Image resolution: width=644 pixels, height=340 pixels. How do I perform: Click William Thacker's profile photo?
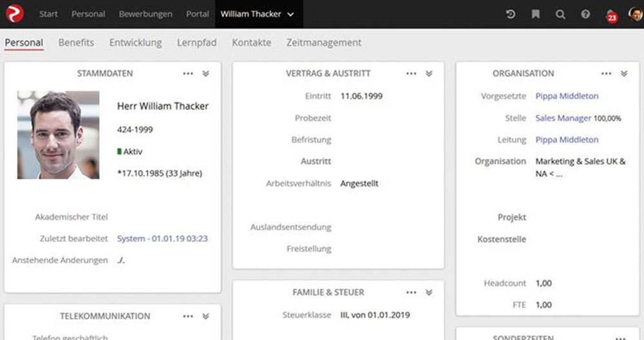[x=58, y=135]
